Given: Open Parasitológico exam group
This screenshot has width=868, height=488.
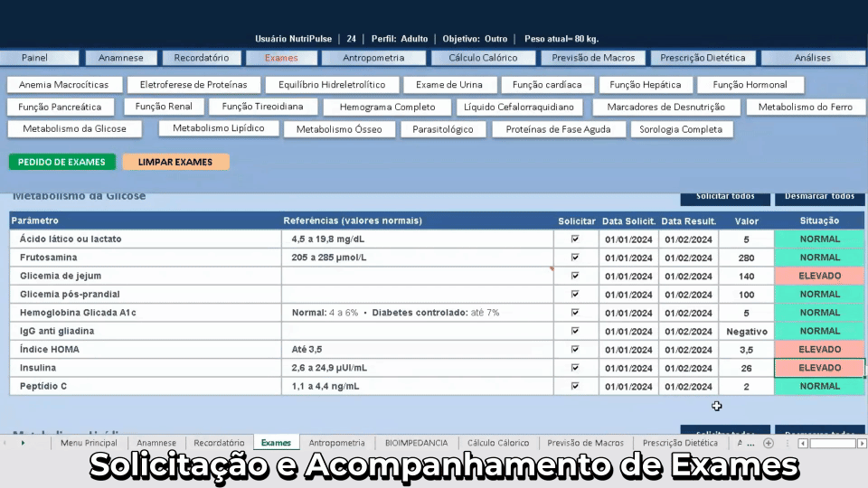Looking at the screenshot, I should point(443,129).
